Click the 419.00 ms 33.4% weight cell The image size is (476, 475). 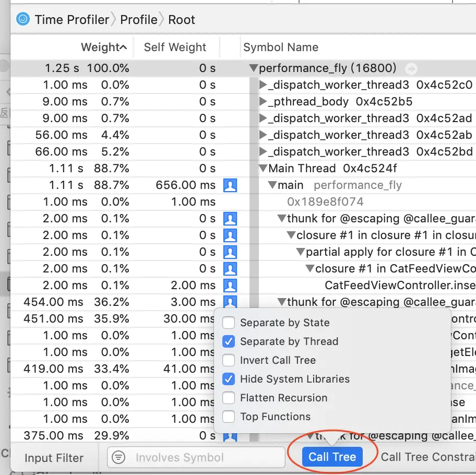pos(76,369)
